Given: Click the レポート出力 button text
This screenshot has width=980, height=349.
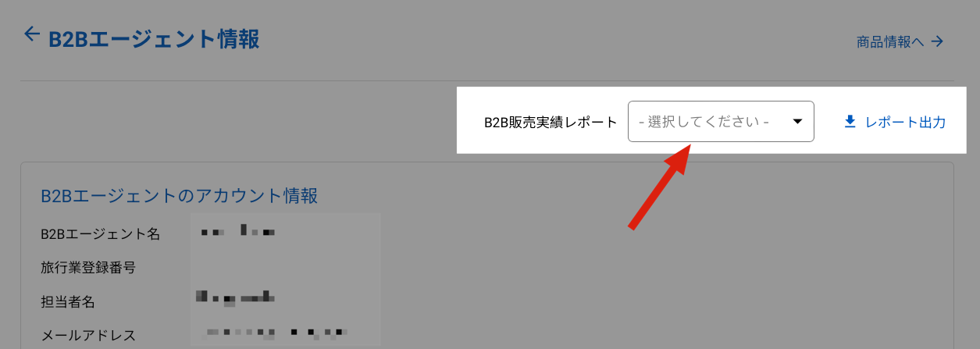Looking at the screenshot, I should point(905,123).
